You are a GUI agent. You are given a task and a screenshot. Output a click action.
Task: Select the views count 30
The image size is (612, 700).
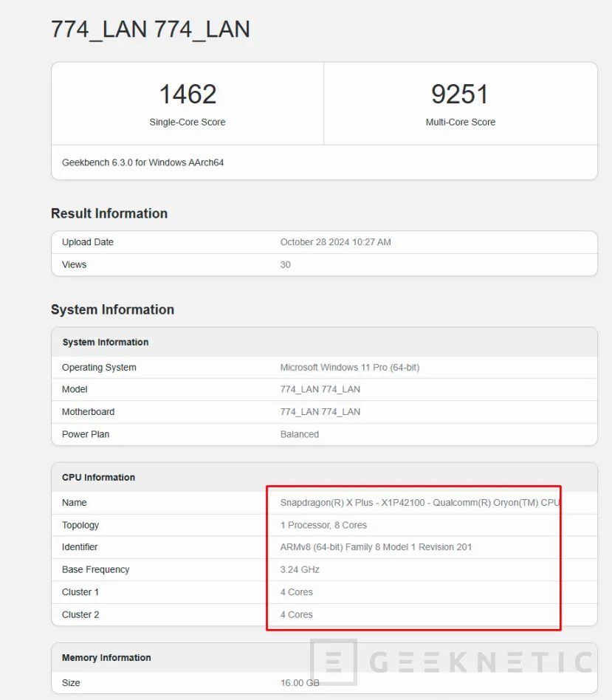coord(285,265)
